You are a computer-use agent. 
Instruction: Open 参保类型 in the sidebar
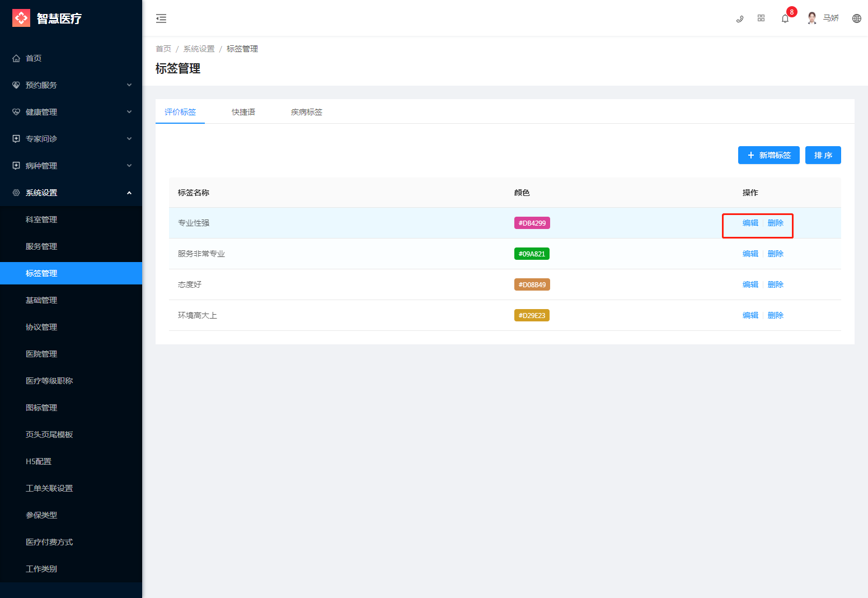pyautogui.click(x=71, y=515)
